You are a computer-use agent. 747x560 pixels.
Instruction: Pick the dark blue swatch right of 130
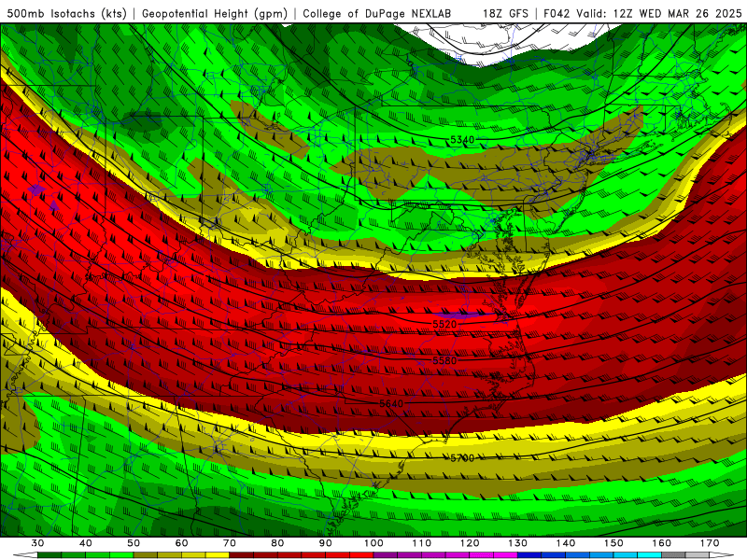(529, 555)
